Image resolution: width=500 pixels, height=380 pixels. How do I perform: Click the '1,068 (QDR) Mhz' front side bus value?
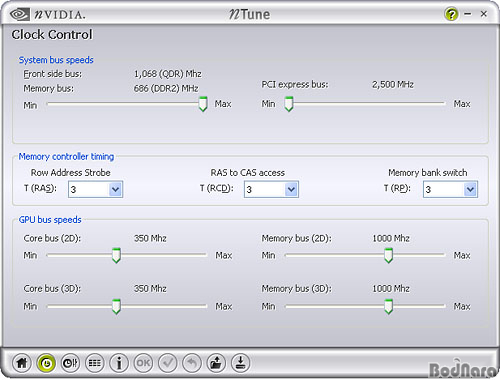click(168, 74)
